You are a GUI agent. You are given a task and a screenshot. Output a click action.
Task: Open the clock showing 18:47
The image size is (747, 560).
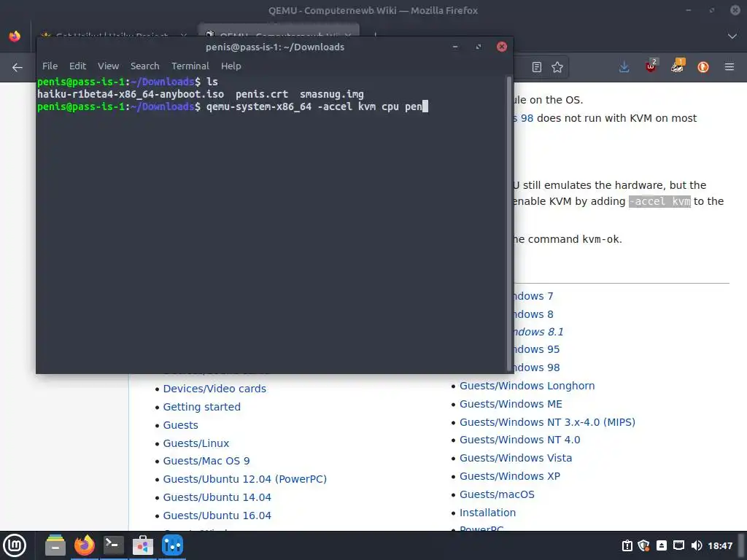[720, 545]
